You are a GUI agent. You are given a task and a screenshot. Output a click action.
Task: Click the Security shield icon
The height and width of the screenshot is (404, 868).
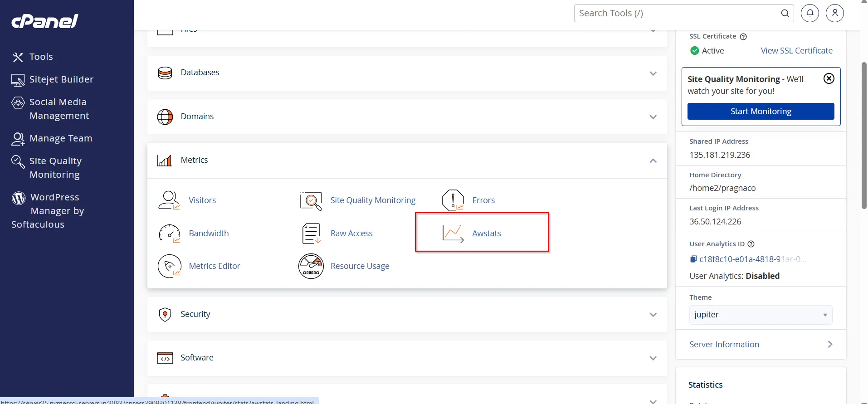click(165, 314)
